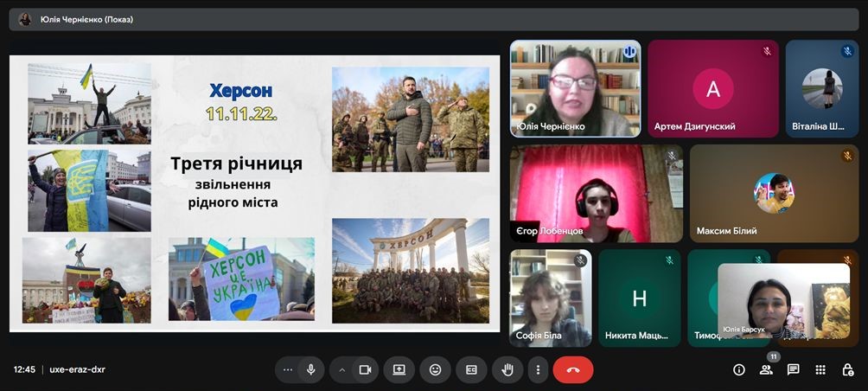Open the activities panel

pyautogui.click(x=820, y=369)
